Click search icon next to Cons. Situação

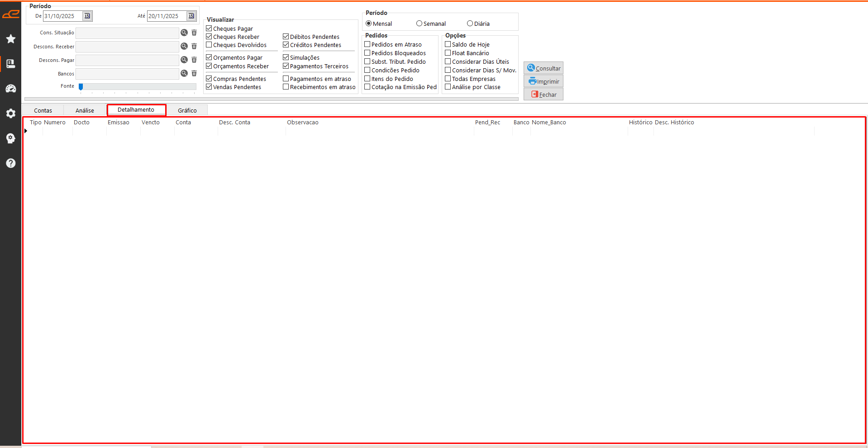(x=184, y=33)
